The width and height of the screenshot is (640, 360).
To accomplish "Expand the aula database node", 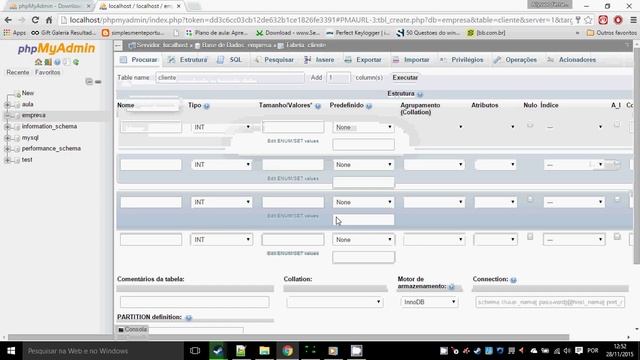I will pyautogui.click(x=7, y=104).
